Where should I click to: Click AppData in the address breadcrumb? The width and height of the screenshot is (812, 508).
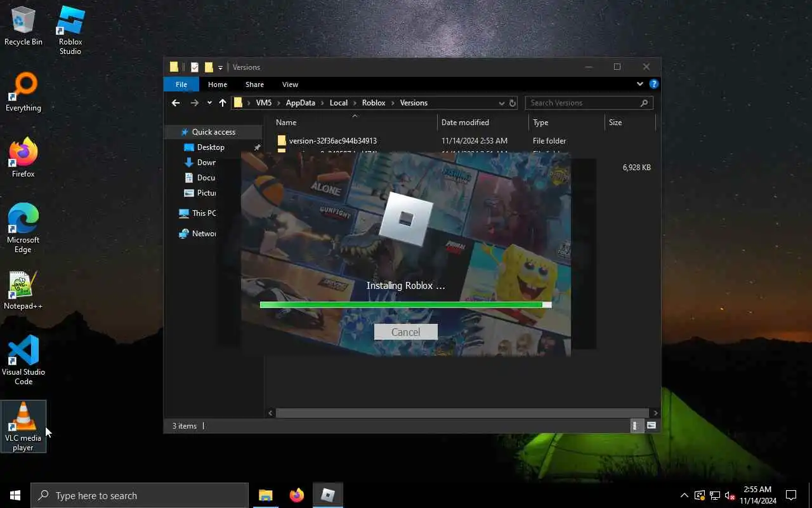(300, 103)
